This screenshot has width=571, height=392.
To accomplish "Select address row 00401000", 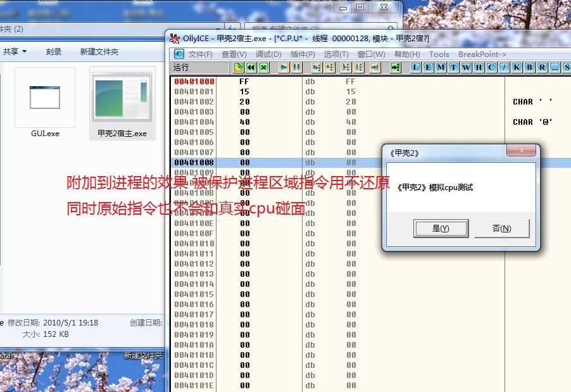I will point(194,81).
